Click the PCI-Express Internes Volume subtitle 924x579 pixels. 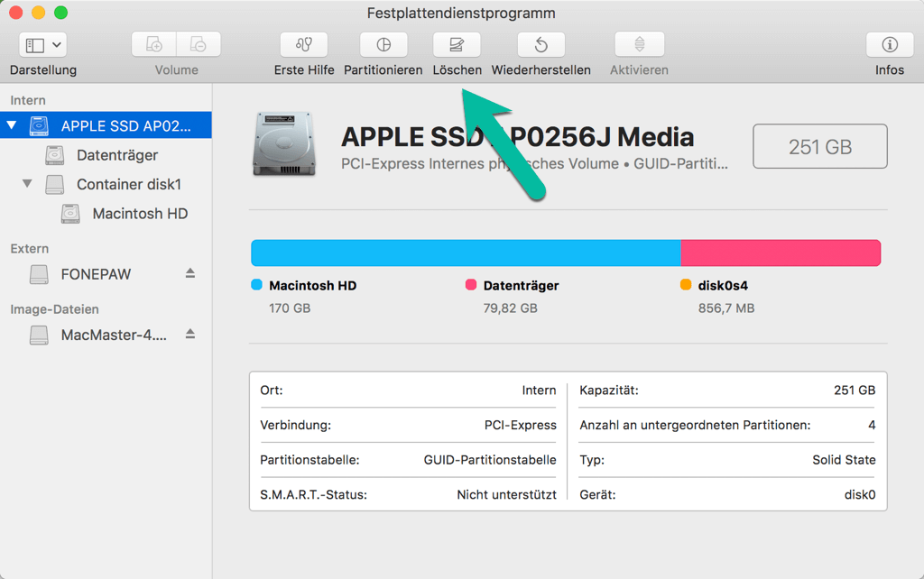[534, 164]
